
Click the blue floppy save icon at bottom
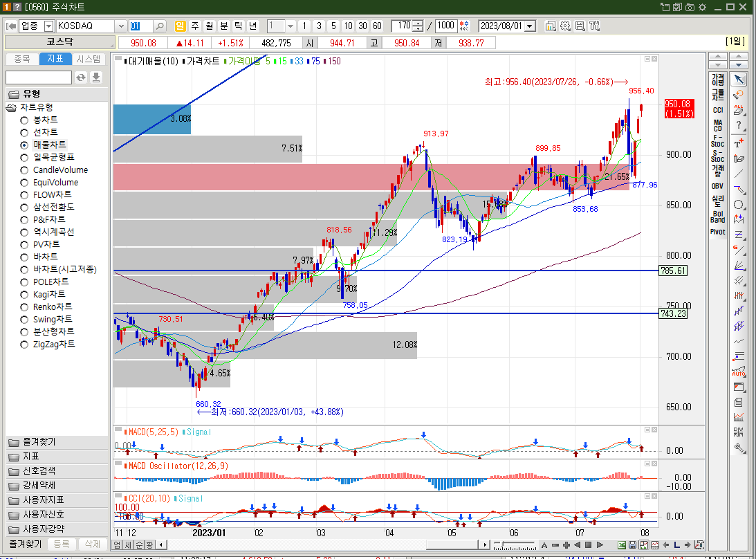pos(632,545)
